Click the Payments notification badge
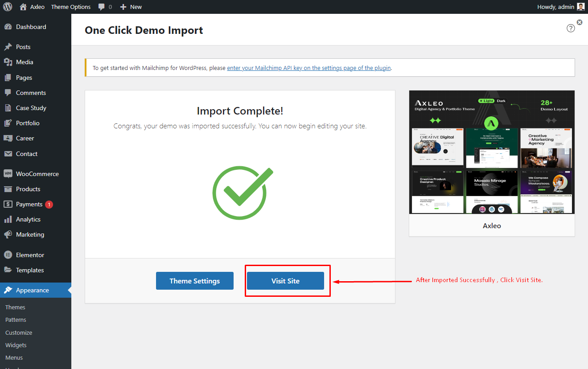Screen dimensions: 588x369 coord(49,204)
